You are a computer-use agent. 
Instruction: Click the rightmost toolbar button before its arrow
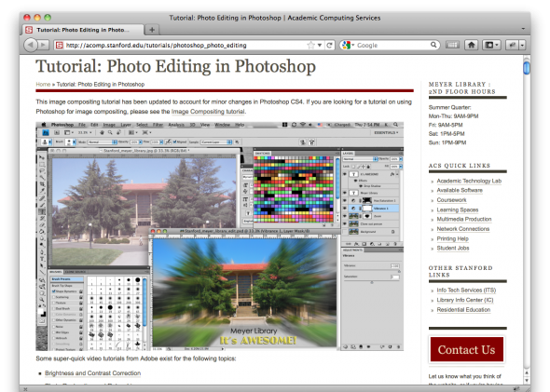click(x=513, y=45)
